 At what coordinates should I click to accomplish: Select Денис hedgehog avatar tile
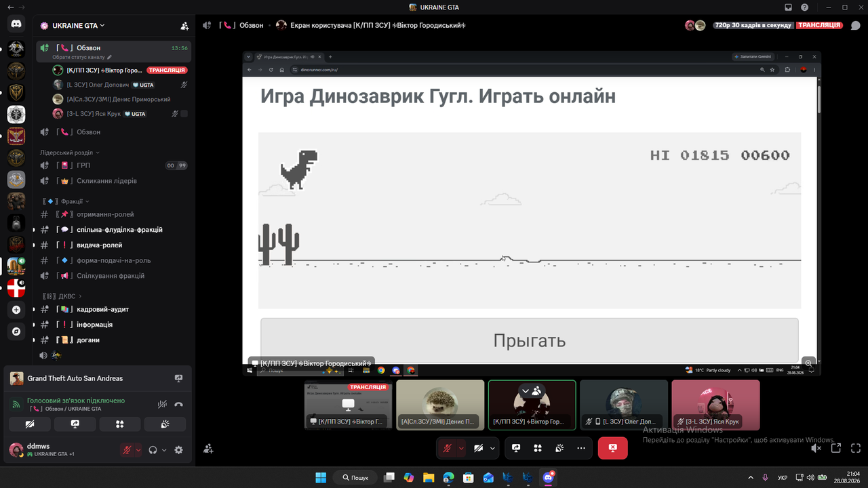click(x=440, y=405)
